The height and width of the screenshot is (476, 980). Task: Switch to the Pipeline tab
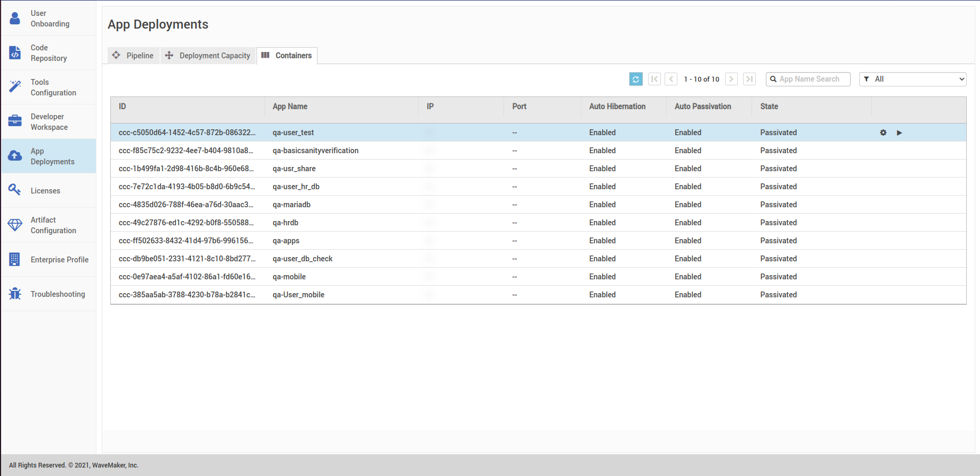[134, 56]
